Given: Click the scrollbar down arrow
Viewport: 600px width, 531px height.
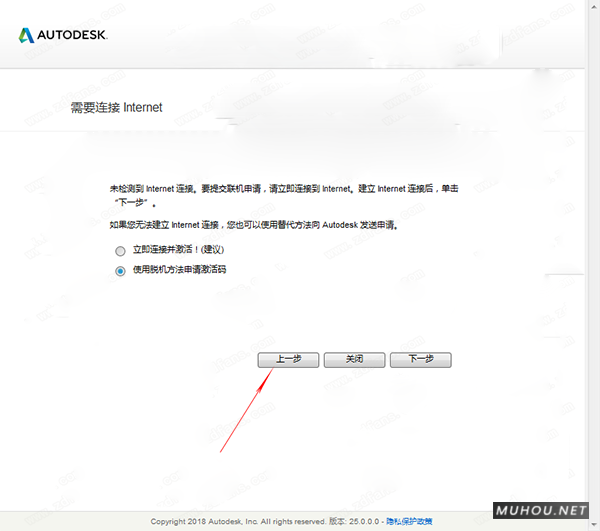Looking at the screenshot, I should point(594,523).
